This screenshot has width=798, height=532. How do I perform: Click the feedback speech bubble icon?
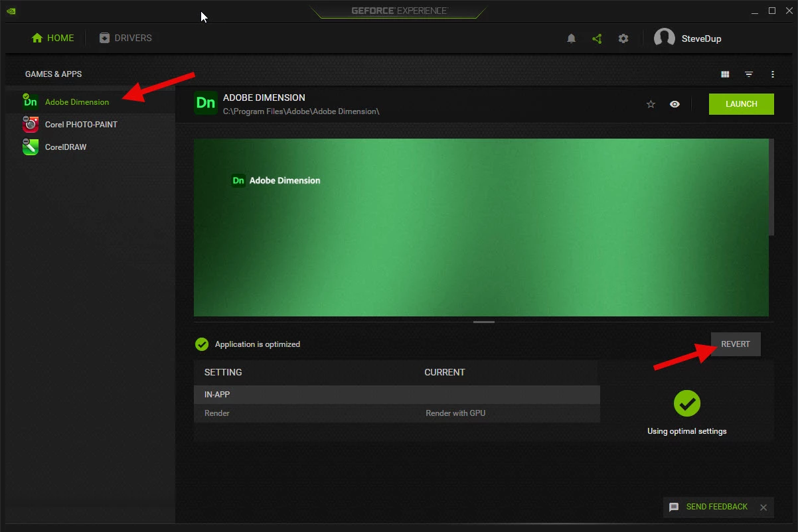674,507
